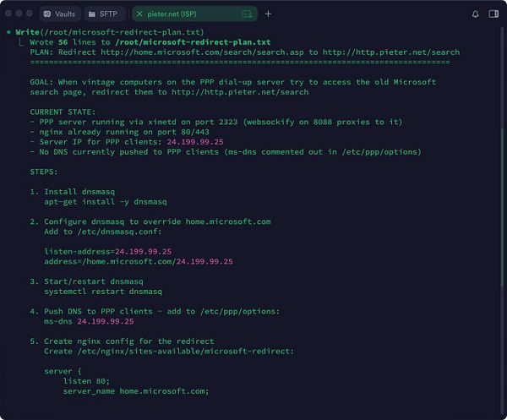This screenshot has height=420, width=507.
Task: Click the 'GOAL: When vintage computers' line
Action: (233, 82)
